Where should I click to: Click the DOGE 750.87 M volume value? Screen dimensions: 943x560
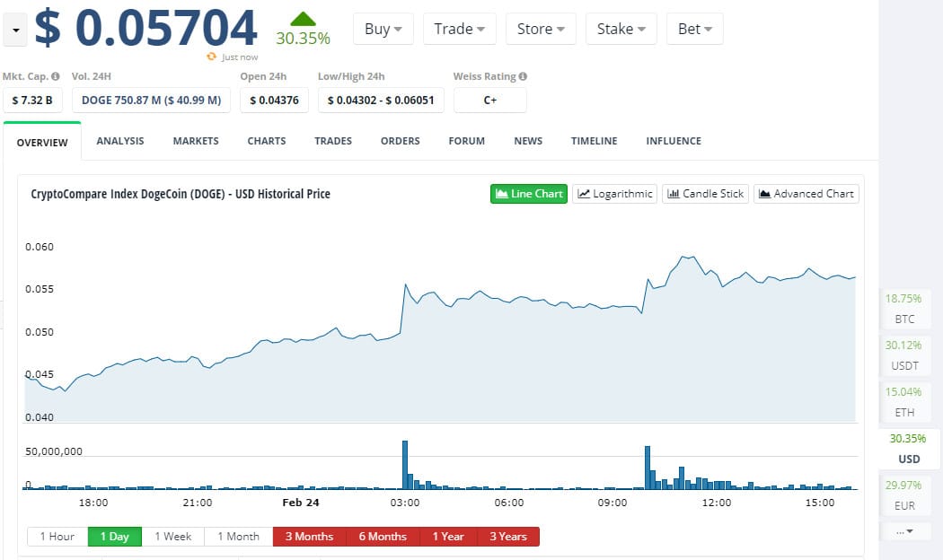[x=151, y=101]
